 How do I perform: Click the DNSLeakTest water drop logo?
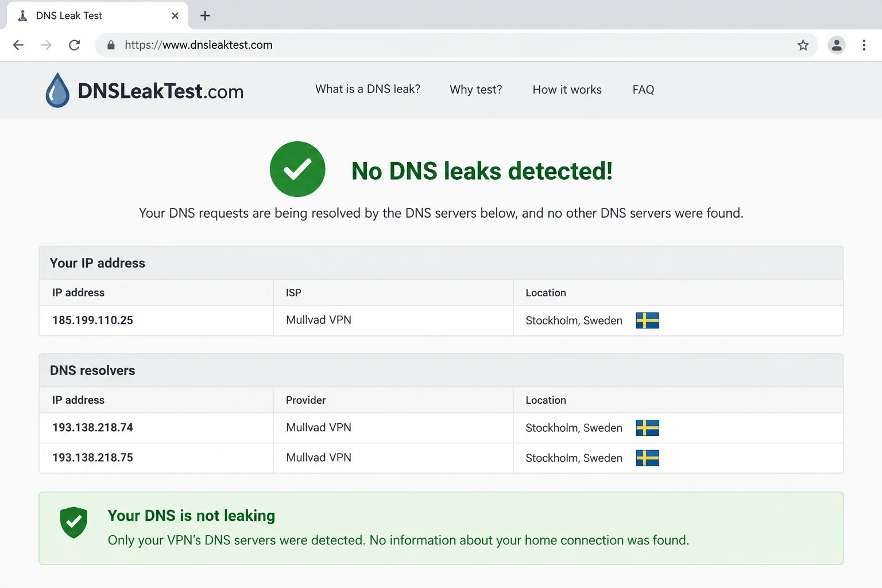pos(57,90)
